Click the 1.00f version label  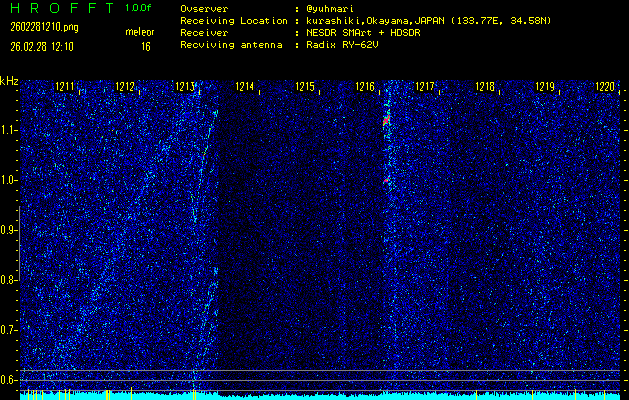tap(139, 8)
